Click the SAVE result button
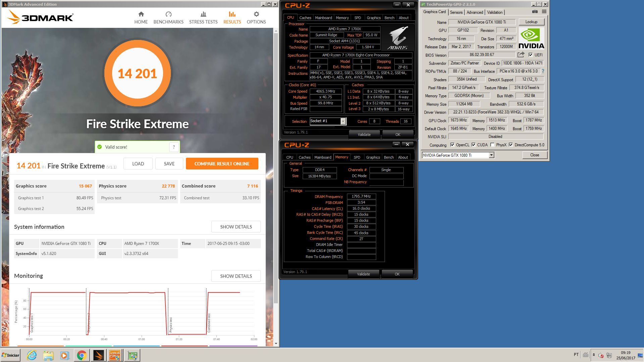 click(x=169, y=164)
